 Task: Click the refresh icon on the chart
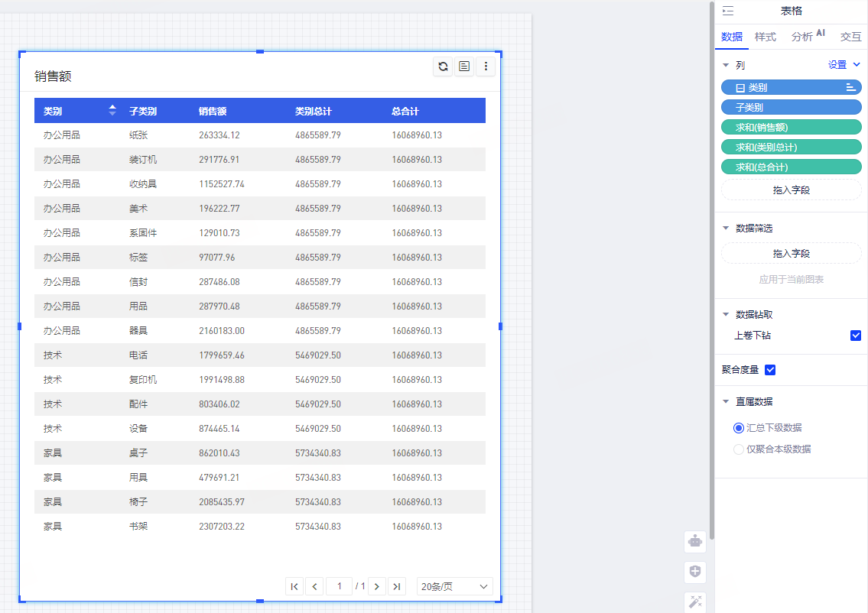(x=443, y=67)
